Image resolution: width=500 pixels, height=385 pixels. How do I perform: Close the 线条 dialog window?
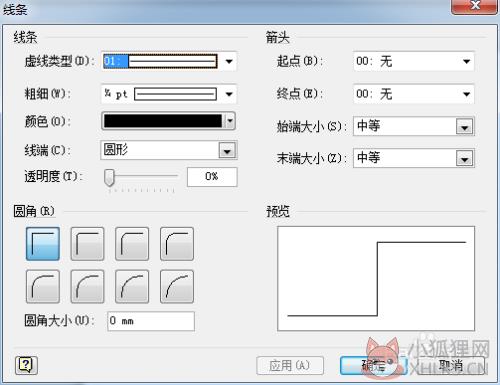click(474, 6)
